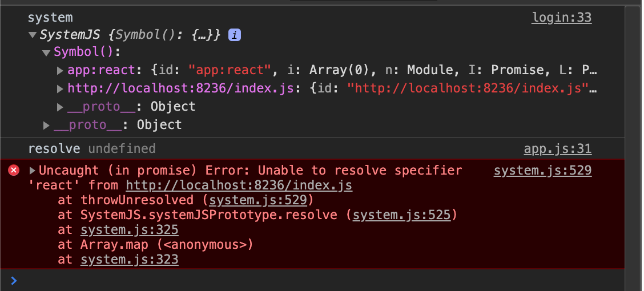Click the red error icon
The height and width of the screenshot is (291, 644).
click(14, 170)
